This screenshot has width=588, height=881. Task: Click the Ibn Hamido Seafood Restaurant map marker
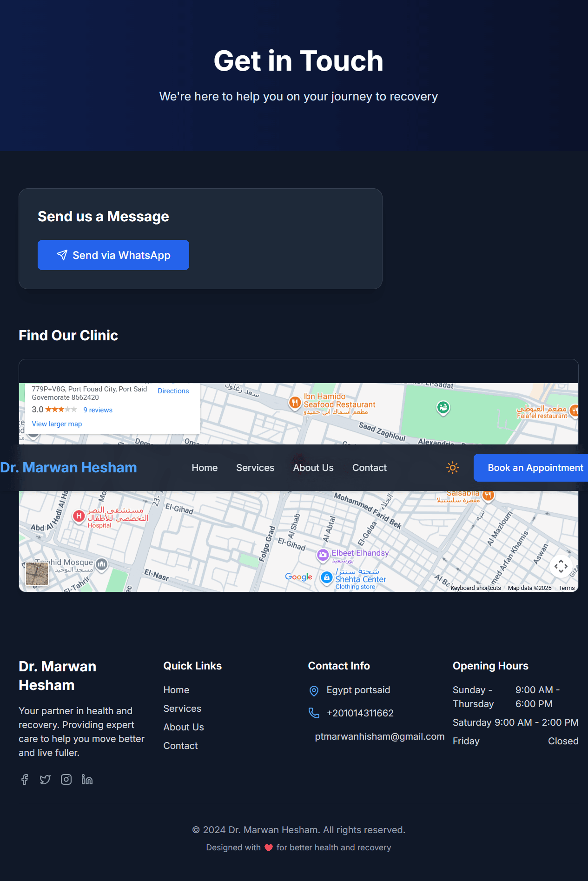[295, 403]
